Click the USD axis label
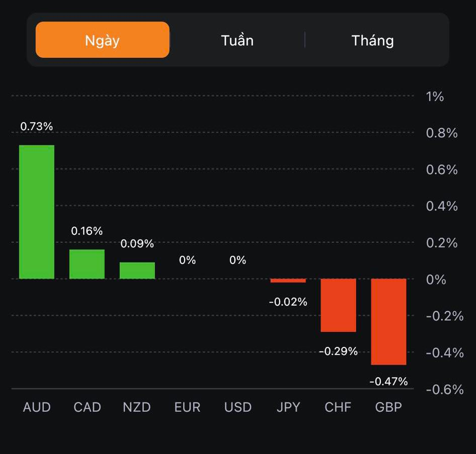 237,407
